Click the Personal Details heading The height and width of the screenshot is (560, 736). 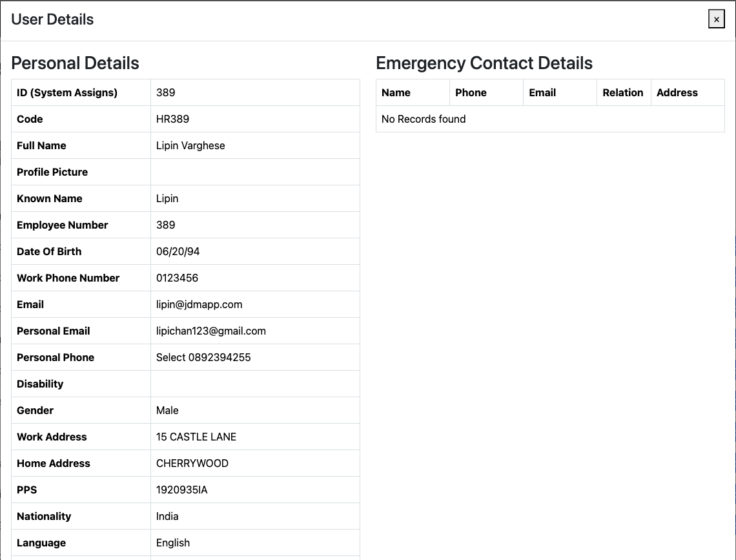coord(75,63)
